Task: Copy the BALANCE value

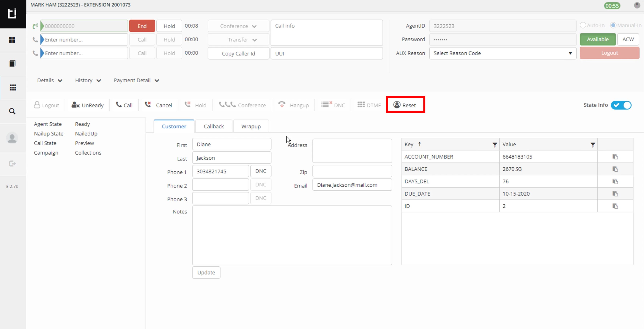Action: (x=615, y=169)
